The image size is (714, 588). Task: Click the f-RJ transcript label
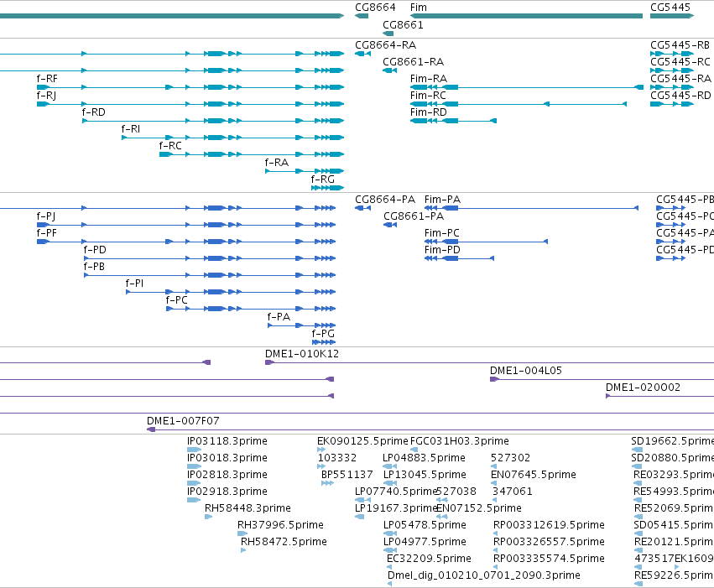click(46, 96)
